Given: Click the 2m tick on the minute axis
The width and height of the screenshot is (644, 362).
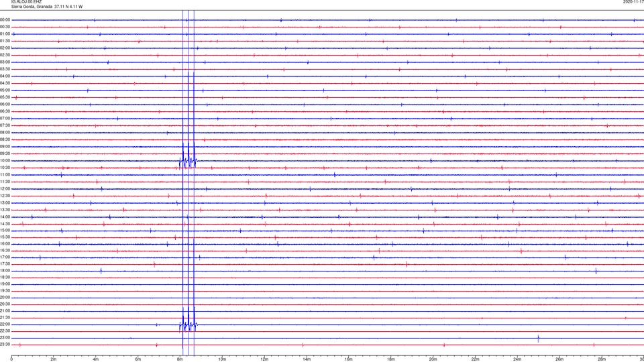Looking at the screenshot, I should [54, 359].
